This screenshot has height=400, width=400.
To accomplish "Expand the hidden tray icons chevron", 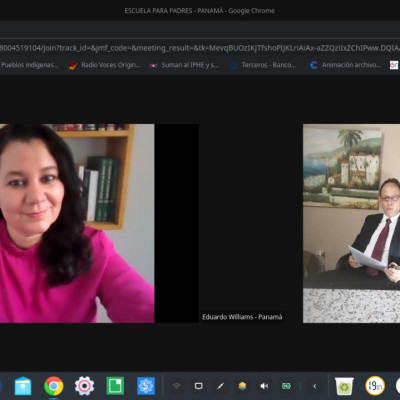I will click(315, 386).
